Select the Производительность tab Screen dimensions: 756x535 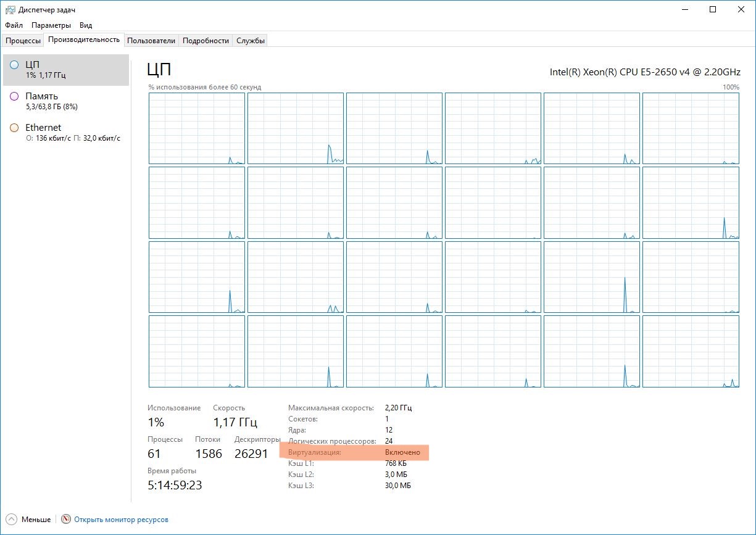84,40
